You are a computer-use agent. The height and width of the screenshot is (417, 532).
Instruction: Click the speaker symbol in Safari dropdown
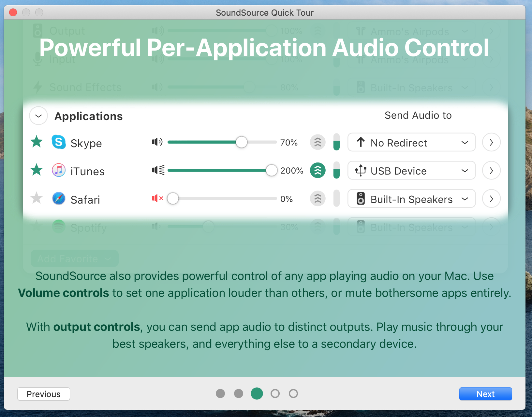[x=361, y=198]
